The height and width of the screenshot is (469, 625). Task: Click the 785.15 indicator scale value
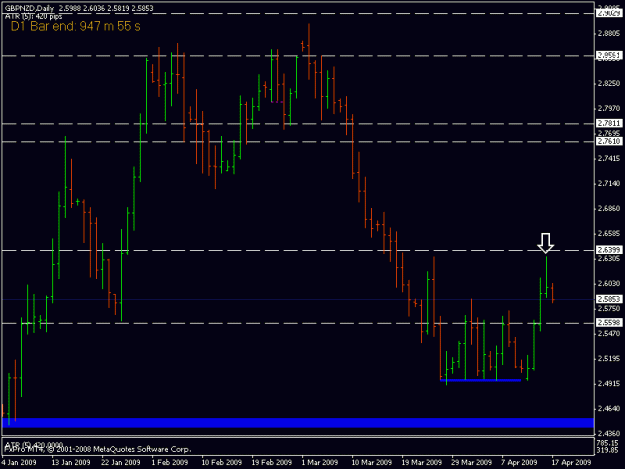pyautogui.click(x=607, y=443)
